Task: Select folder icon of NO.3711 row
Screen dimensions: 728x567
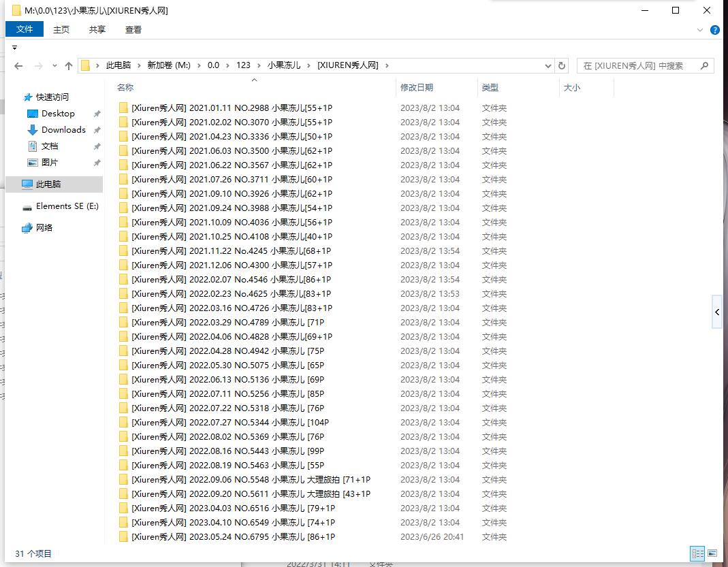Action: [x=123, y=180]
